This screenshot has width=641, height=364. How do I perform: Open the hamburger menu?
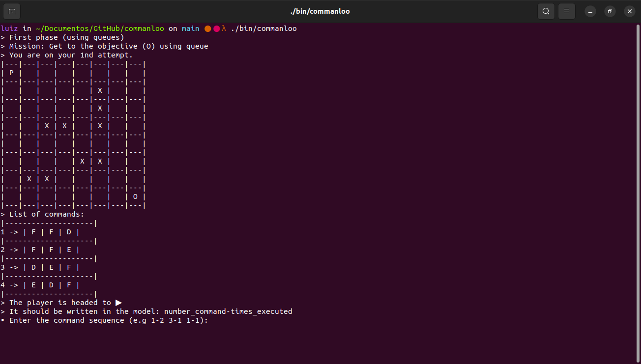(x=567, y=11)
